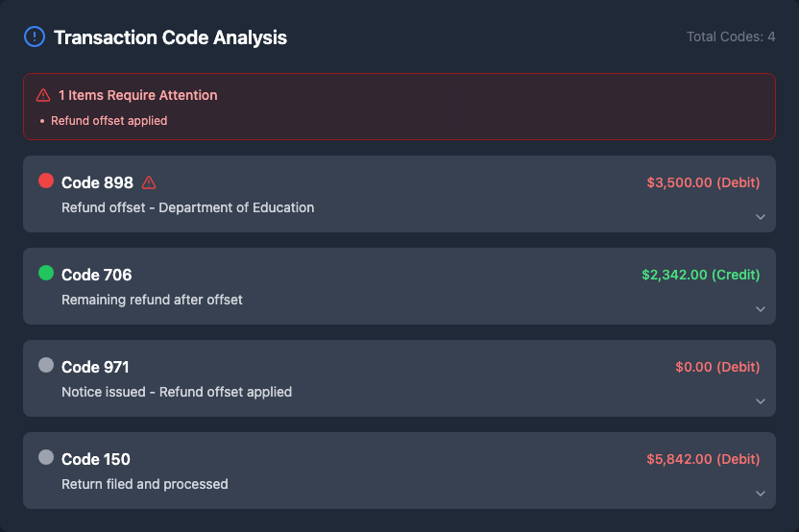Click the $2,342.00 (Credit) amount
This screenshot has width=799, height=532.
pos(700,275)
